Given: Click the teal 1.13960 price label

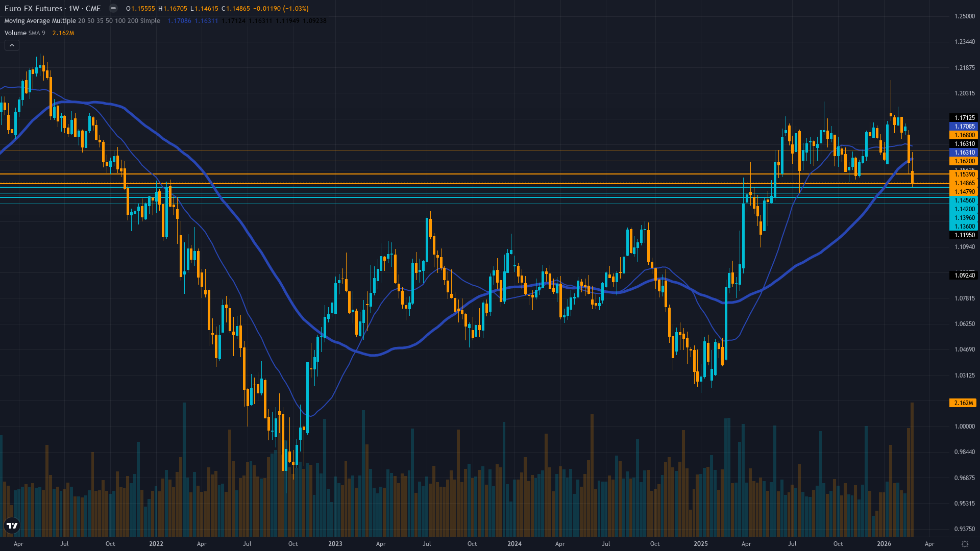Looking at the screenshot, I should click(963, 218).
